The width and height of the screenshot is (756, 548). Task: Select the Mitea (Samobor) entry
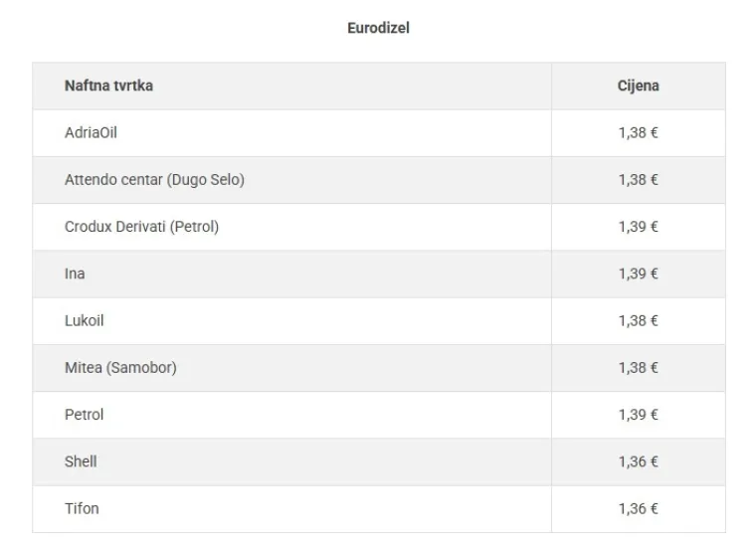(120, 368)
